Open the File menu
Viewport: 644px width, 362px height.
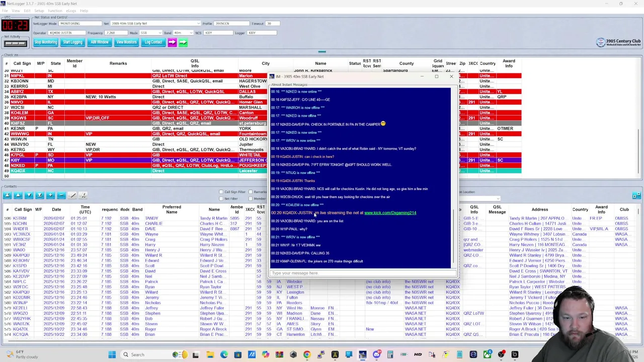pyautogui.click(x=5, y=11)
